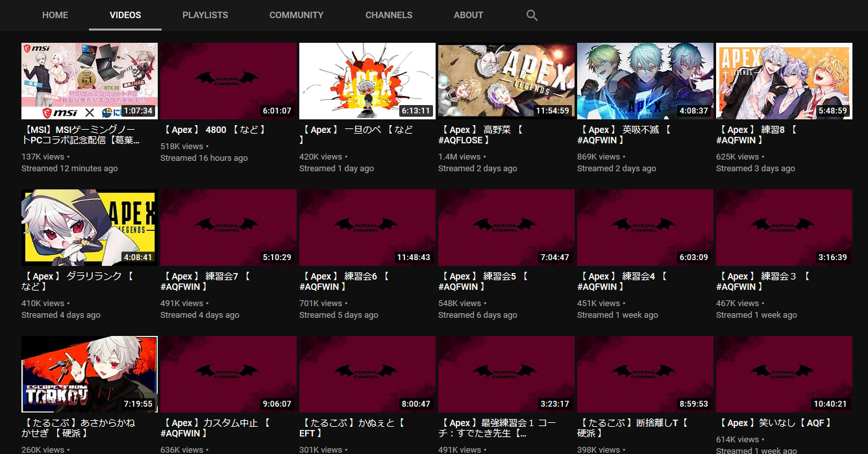
Task: Click the 【Apex】高野菜 #AQFLOSE title
Action: tap(481, 135)
